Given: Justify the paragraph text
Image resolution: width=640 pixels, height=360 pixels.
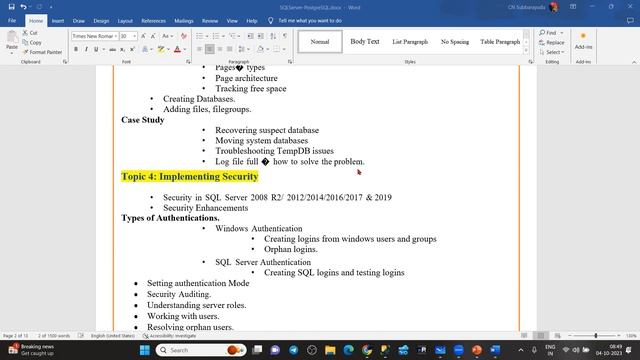Looking at the screenshot, I should [230, 49].
